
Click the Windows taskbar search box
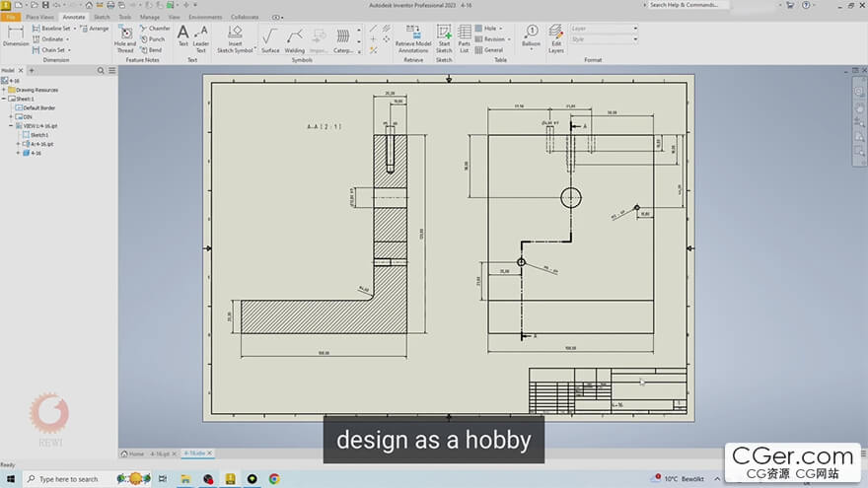67,479
